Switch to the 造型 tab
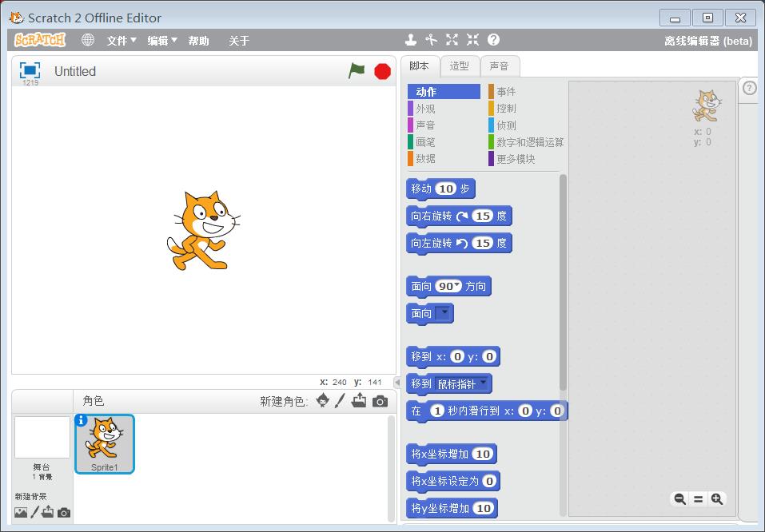The width and height of the screenshot is (765, 532). 460,66
